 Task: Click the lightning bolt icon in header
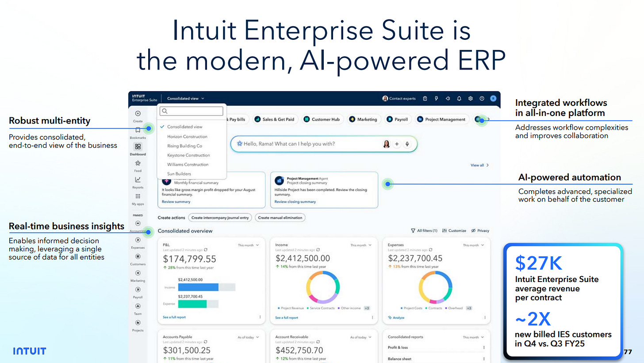pos(437,99)
